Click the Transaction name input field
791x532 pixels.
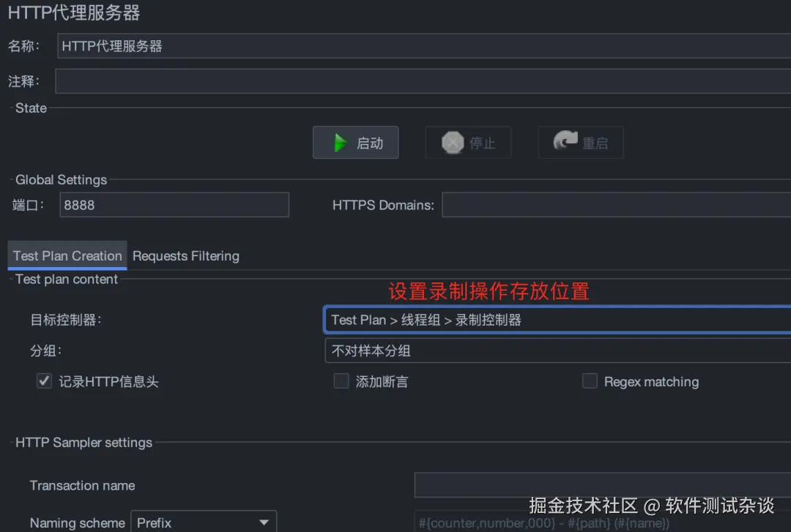602,485
